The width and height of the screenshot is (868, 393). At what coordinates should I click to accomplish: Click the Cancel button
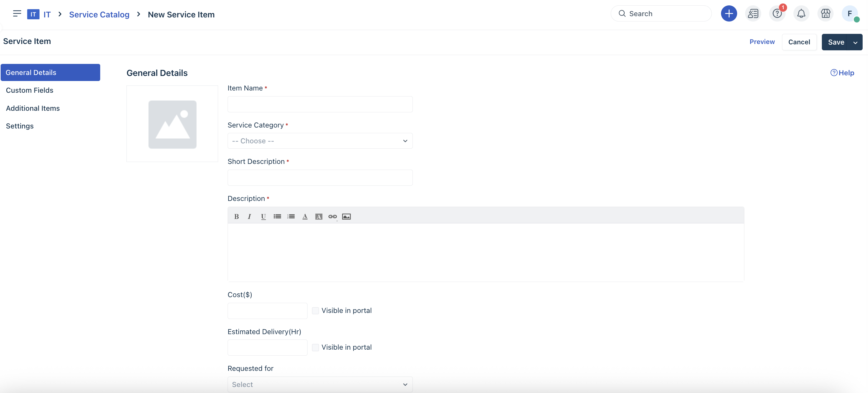[799, 42]
